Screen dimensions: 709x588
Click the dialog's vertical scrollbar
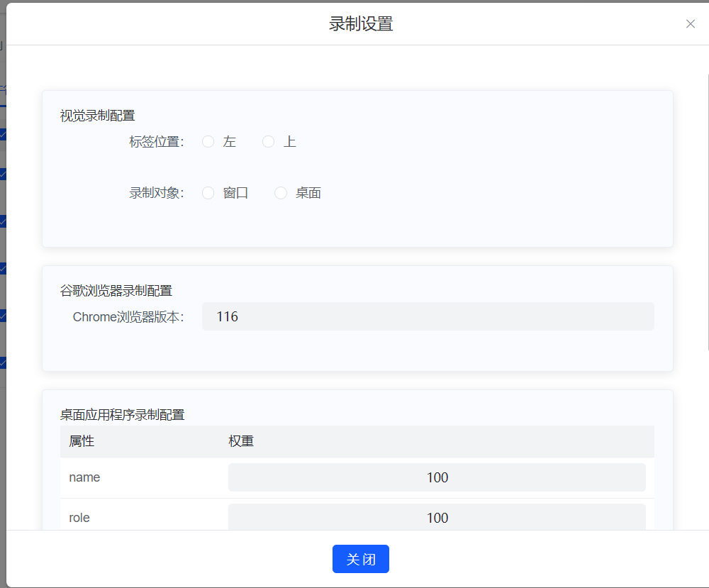706,213
